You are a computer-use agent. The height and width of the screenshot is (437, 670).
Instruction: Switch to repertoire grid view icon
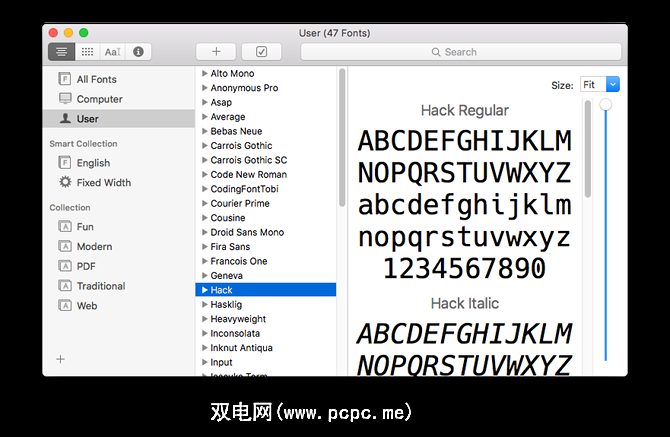click(x=87, y=52)
